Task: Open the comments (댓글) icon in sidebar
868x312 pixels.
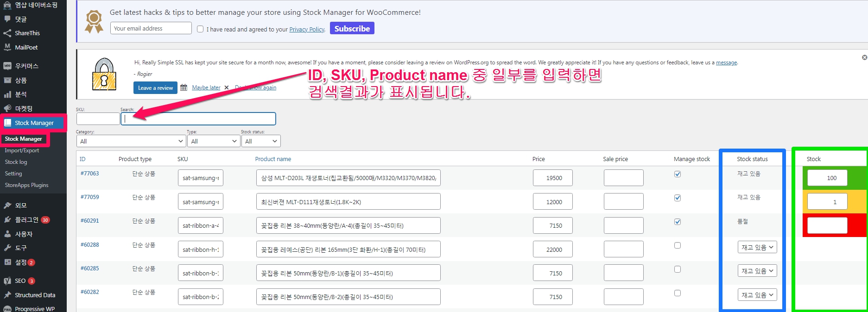Action: tap(7, 19)
